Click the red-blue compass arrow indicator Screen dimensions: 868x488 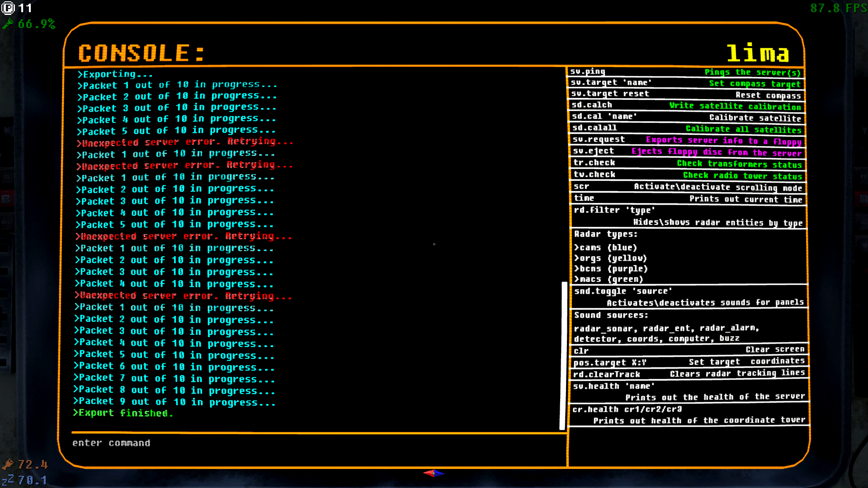[x=434, y=473]
